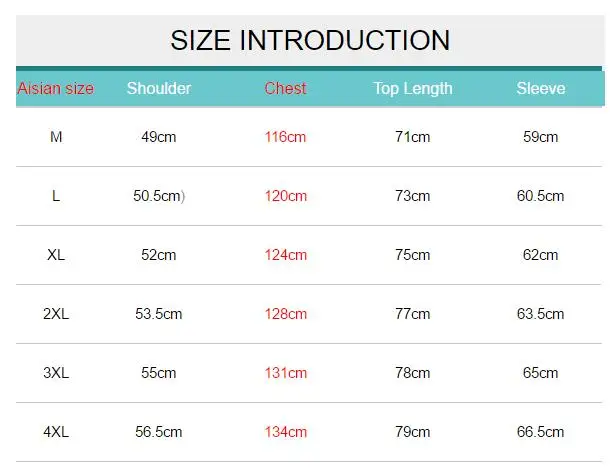Select the XL size row label
The height and width of the screenshot is (473, 614).
point(56,255)
